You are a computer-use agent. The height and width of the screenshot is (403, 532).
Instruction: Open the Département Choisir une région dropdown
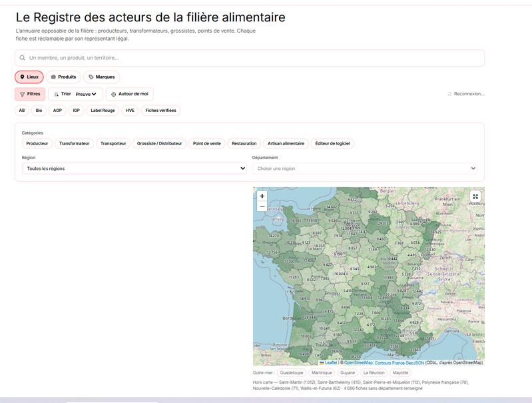(x=365, y=169)
